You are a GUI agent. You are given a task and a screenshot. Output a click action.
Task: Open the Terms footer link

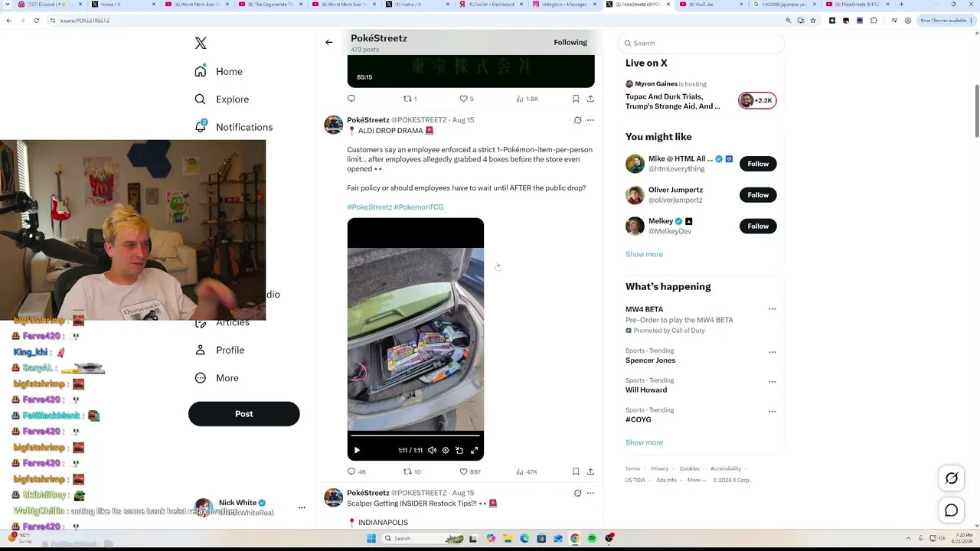coord(632,468)
